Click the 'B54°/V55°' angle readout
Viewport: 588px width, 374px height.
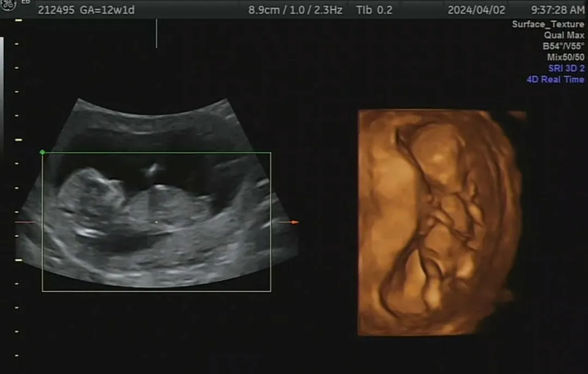click(563, 46)
